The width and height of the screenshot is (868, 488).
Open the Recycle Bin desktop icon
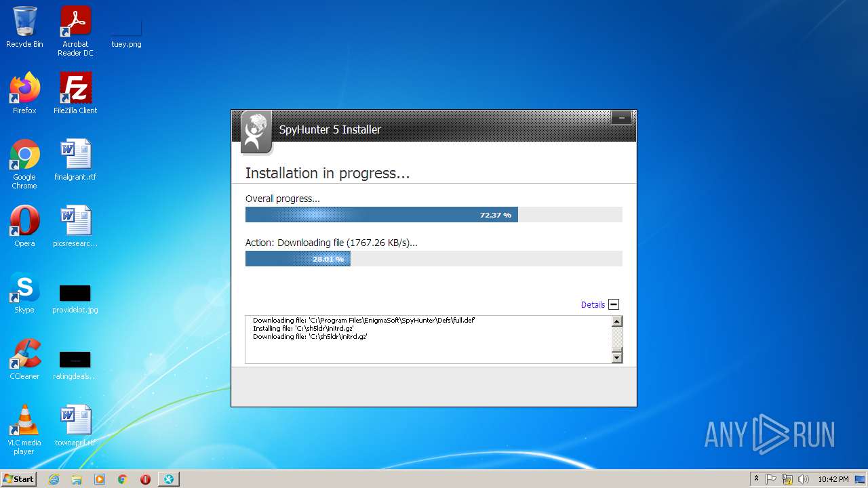(x=24, y=27)
